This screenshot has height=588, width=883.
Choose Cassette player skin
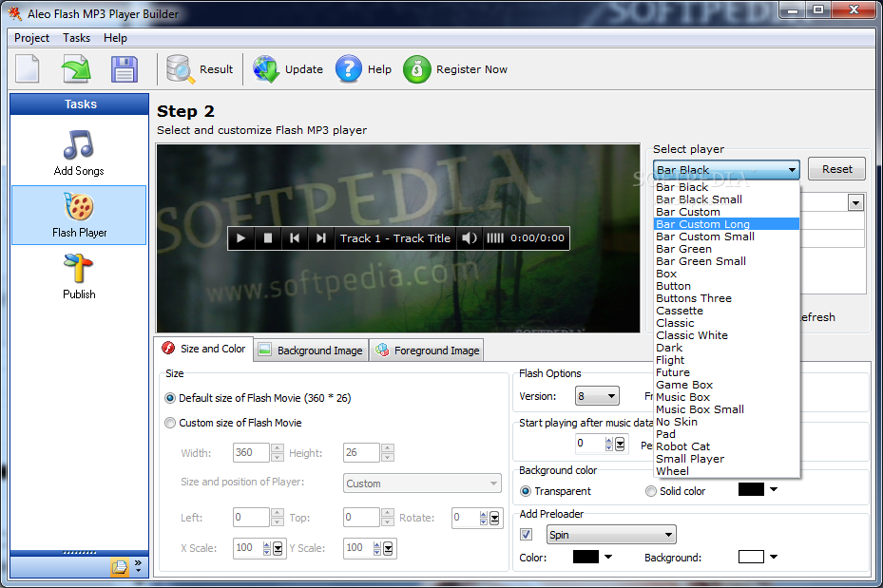tap(726, 311)
